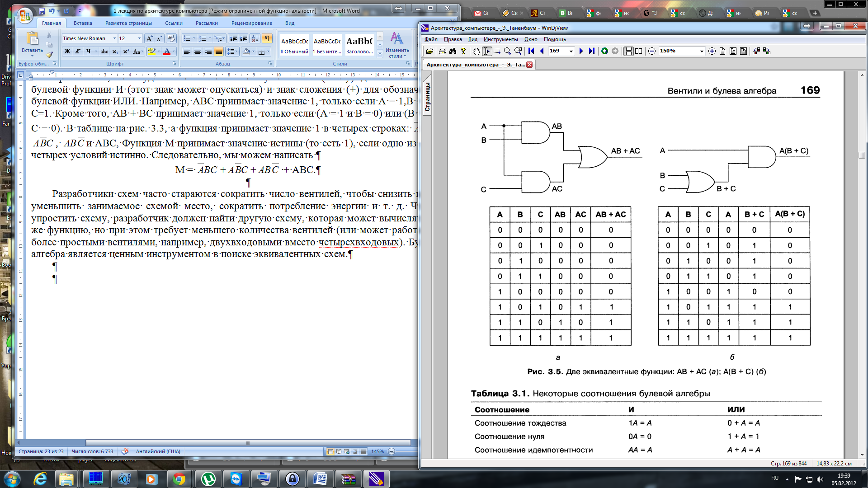Open font size 12 dropdown
Image resolution: width=868 pixels, height=488 pixels.
[x=139, y=38]
